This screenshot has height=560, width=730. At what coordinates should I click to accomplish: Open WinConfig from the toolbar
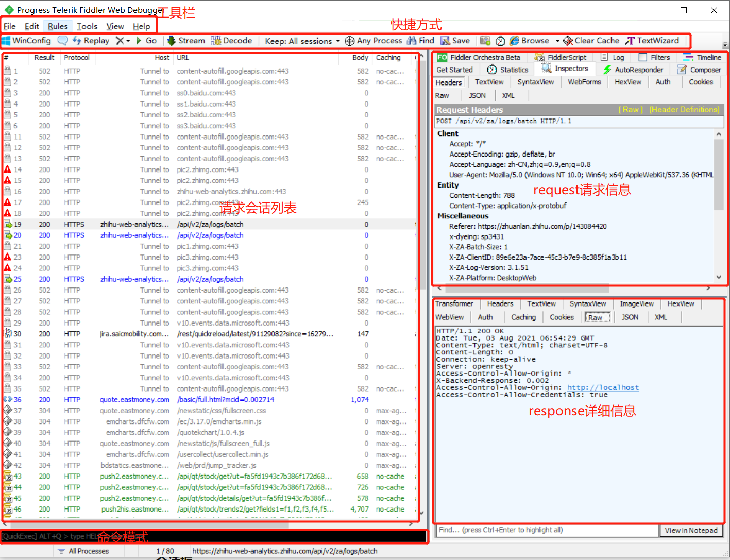point(27,41)
